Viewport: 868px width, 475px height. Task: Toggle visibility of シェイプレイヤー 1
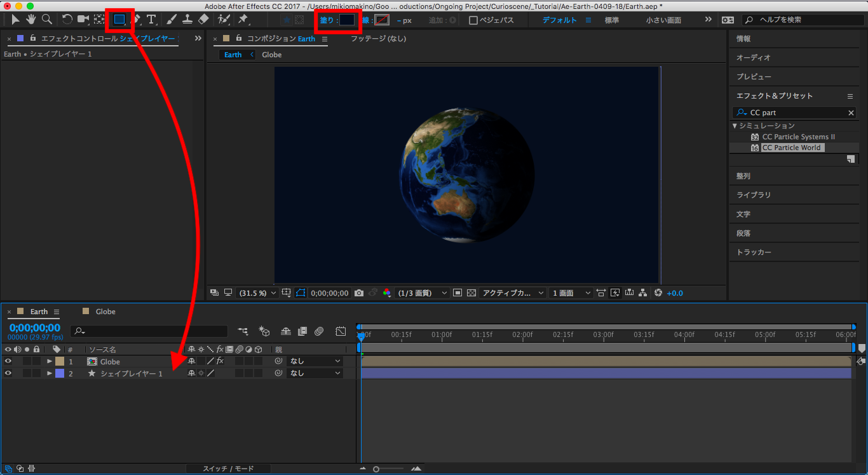tap(8, 373)
